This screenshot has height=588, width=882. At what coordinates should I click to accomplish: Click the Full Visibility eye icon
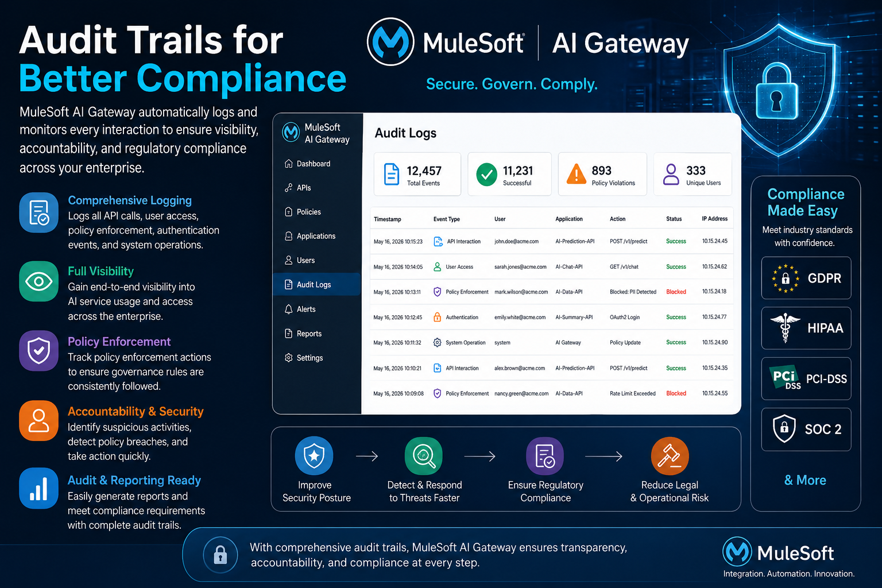point(39,281)
